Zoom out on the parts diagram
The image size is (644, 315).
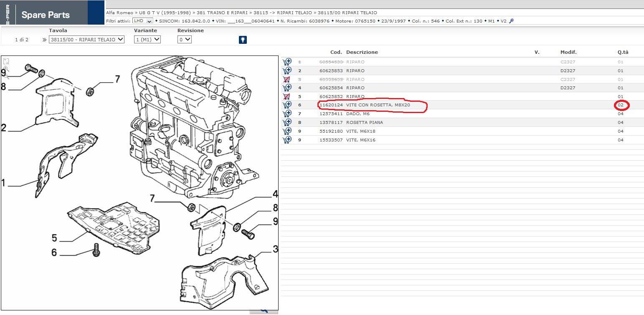click(x=6, y=76)
